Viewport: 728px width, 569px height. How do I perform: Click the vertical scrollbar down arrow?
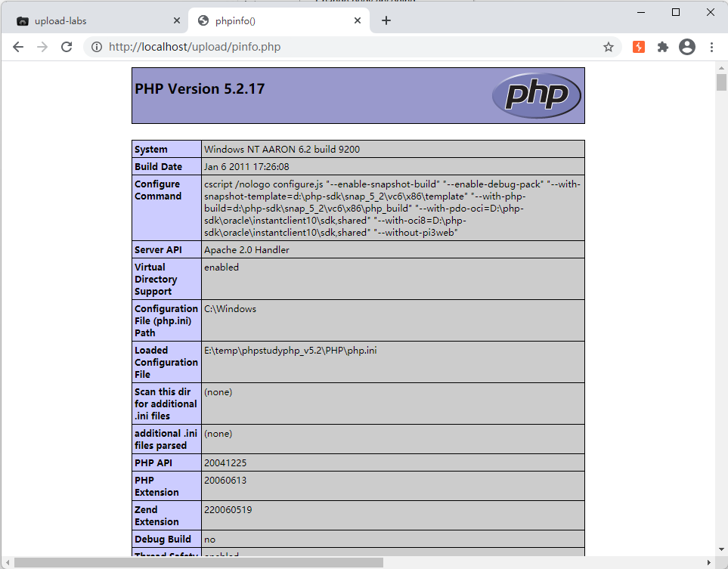(721, 550)
